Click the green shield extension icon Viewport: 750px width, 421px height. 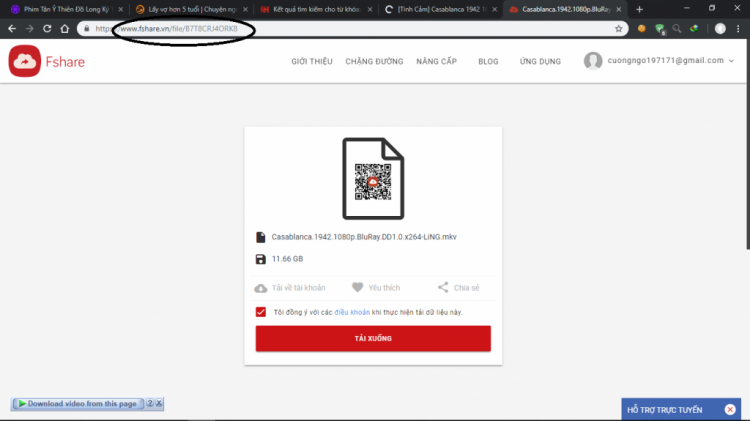660,29
